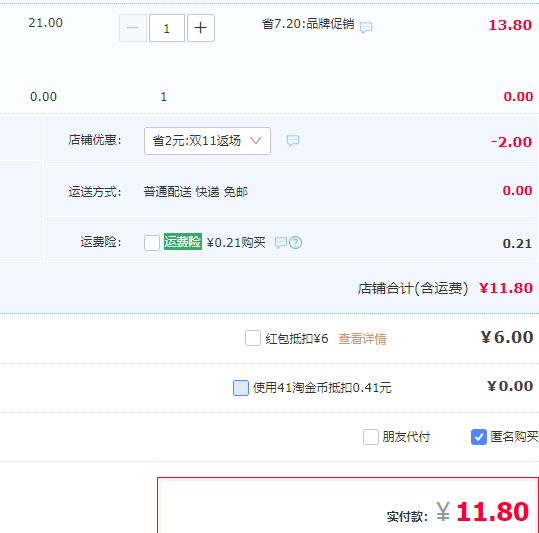Image resolution: width=539 pixels, height=533 pixels.
Task: Increase item quantity with plus button
Action: pos(201,28)
